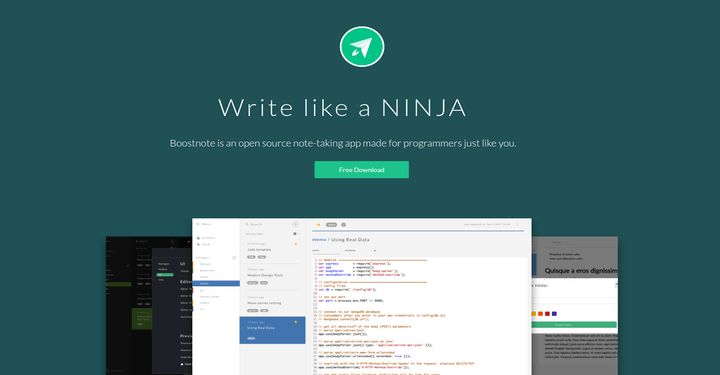The height and width of the screenshot is (375, 720).
Task: Click the Boostnote open source description text
Action: 343,143
